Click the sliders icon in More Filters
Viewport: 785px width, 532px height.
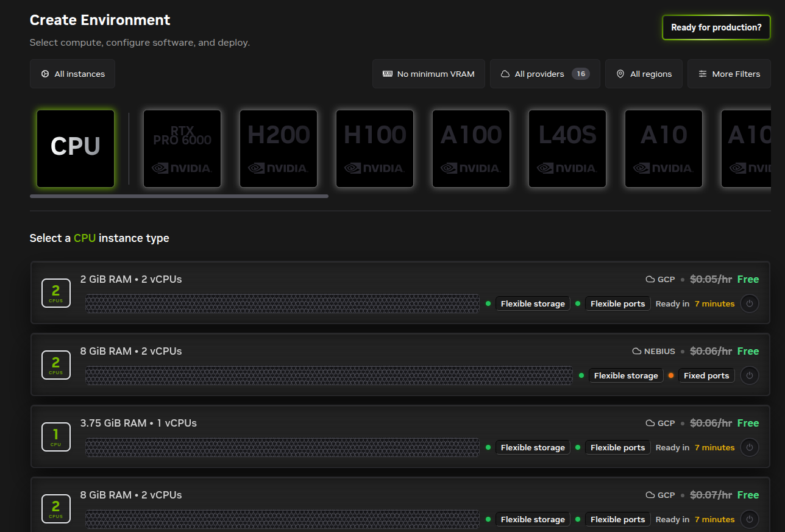(x=703, y=74)
